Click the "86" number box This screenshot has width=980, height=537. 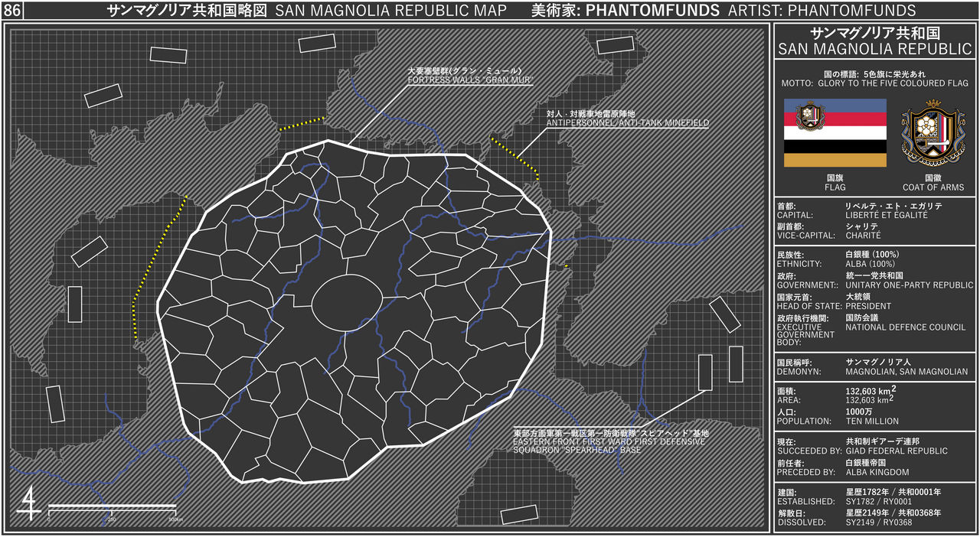coord(12,10)
